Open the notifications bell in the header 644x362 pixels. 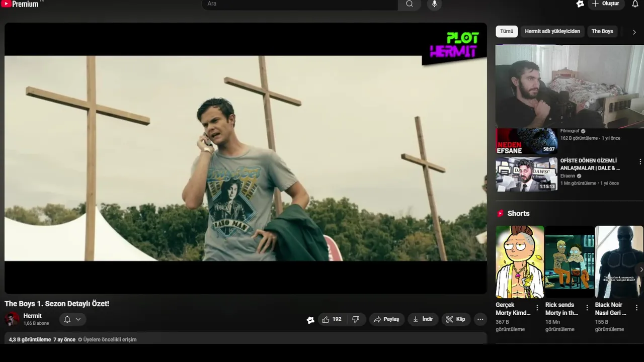click(635, 4)
